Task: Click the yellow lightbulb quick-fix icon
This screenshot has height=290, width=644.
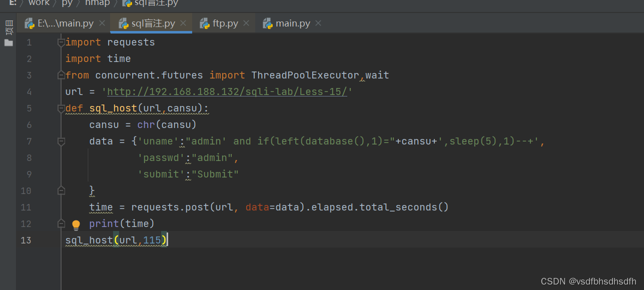Action: (x=76, y=224)
